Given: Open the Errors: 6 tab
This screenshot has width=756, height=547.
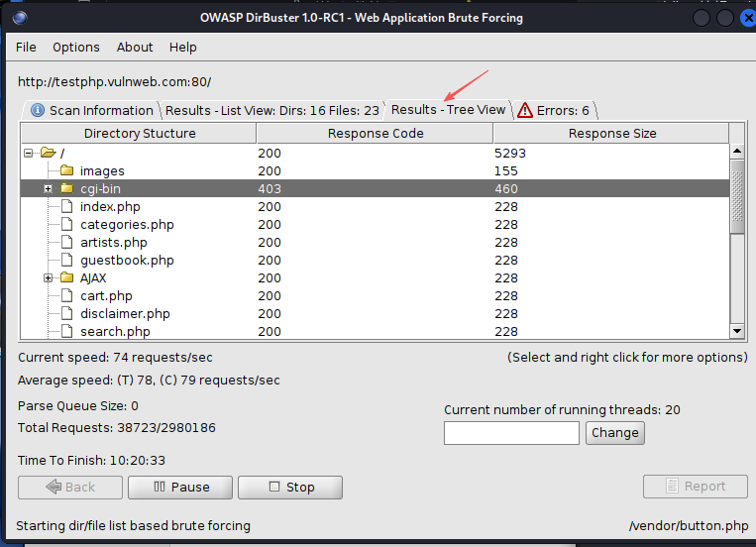Looking at the screenshot, I should (x=554, y=110).
